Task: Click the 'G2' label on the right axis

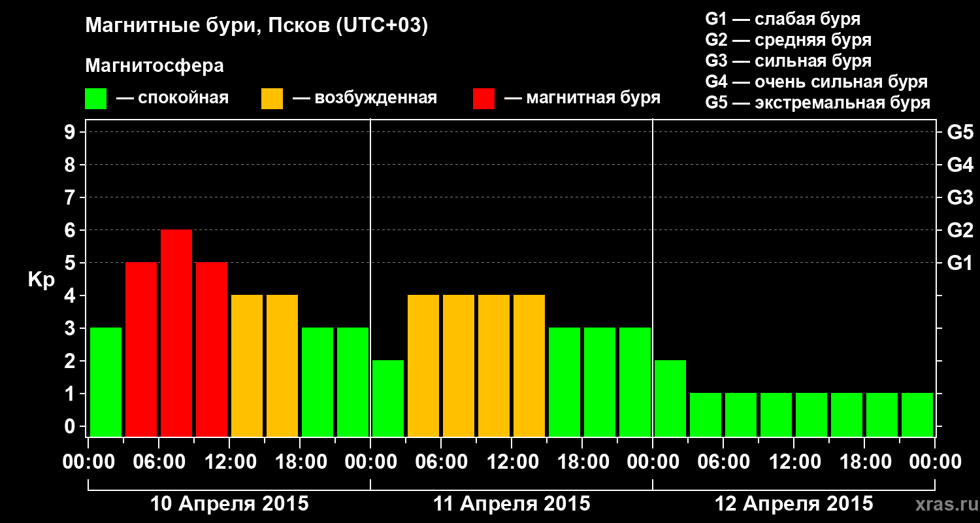Action: pyautogui.click(x=960, y=230)
